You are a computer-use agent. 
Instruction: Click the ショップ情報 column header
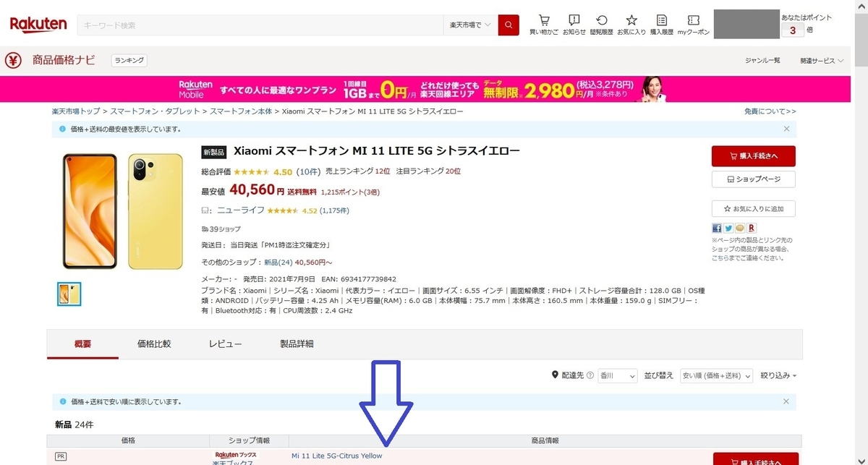249,440
